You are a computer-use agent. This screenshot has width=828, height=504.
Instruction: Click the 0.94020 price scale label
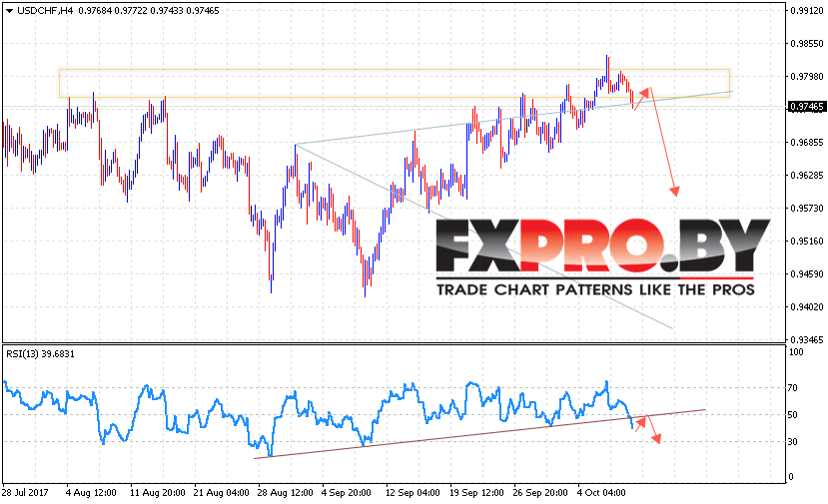tap(807, 307)
